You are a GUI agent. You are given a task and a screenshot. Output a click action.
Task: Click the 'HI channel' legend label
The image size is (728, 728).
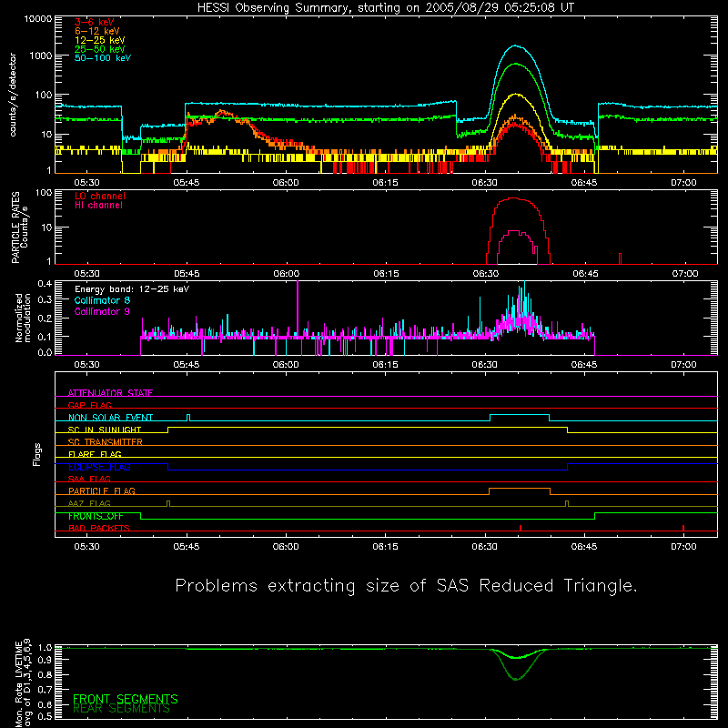[x=99, y=205]
